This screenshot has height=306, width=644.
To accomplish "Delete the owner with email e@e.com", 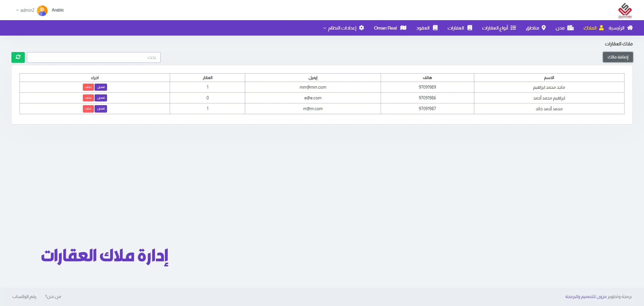I will pos(88,98).
